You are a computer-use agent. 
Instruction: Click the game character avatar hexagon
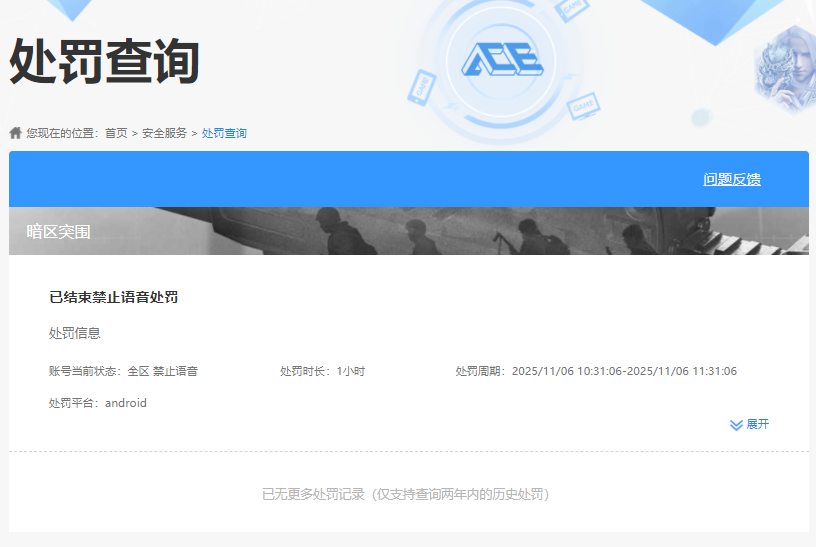787,69
